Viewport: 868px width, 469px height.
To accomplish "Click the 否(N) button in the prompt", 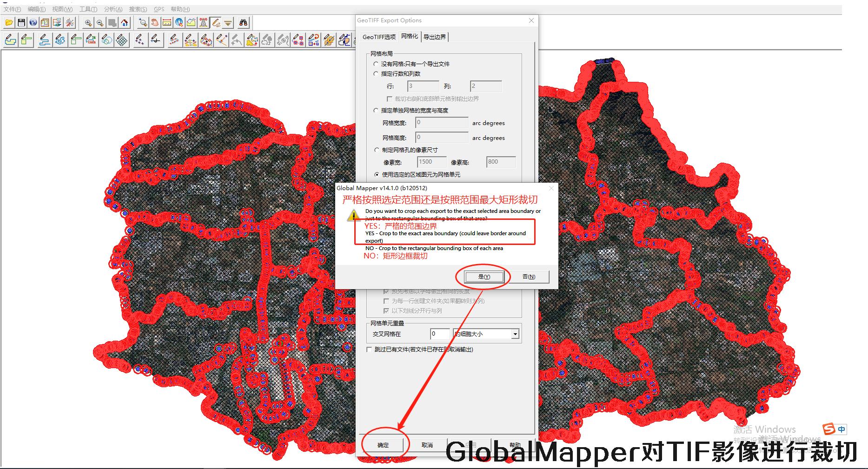I will 529,277.
